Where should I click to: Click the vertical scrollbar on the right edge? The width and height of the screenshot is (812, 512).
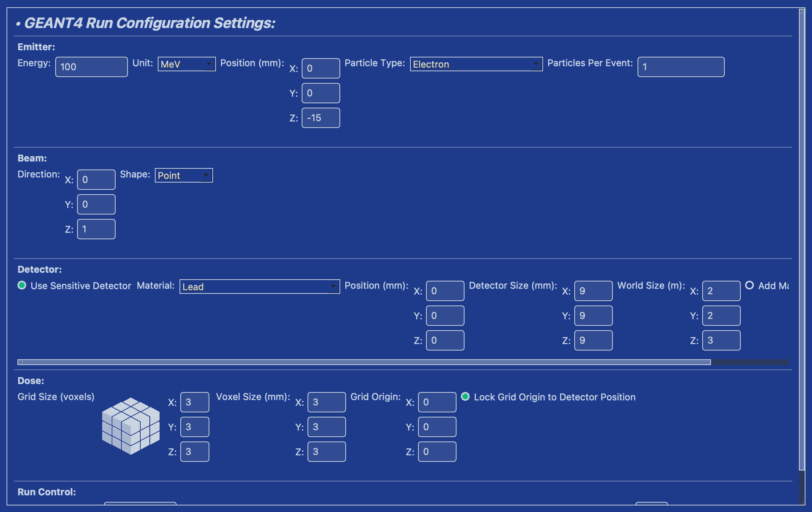[x=802, y=240]
